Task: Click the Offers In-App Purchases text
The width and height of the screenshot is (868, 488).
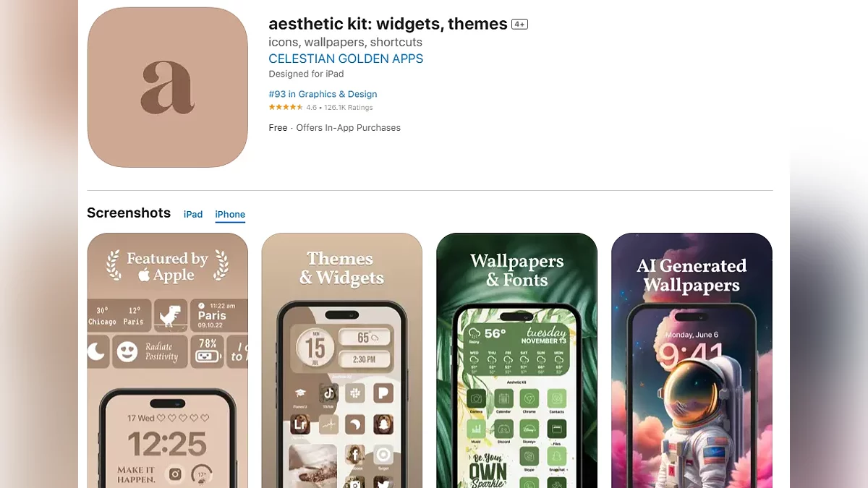Action: (349, 127)
